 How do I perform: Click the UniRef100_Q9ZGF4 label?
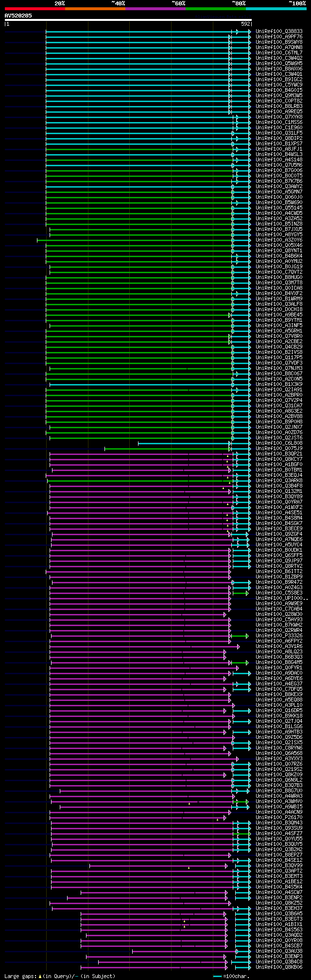click(x=279, y=534)
